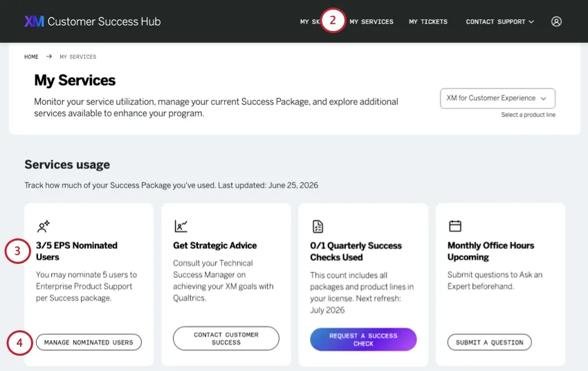Click 0/1 Quarterly Success Checks Used heading

[x=356, y=251]
